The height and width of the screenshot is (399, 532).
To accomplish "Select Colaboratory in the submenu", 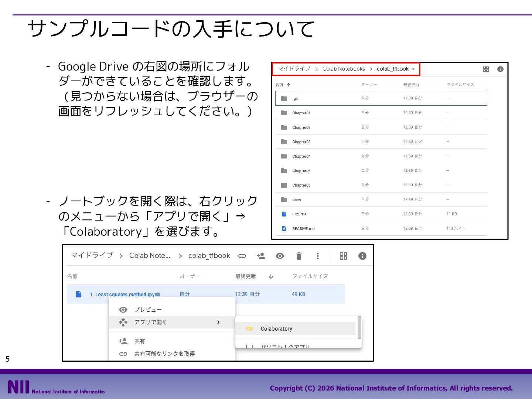I will (296, 328).
